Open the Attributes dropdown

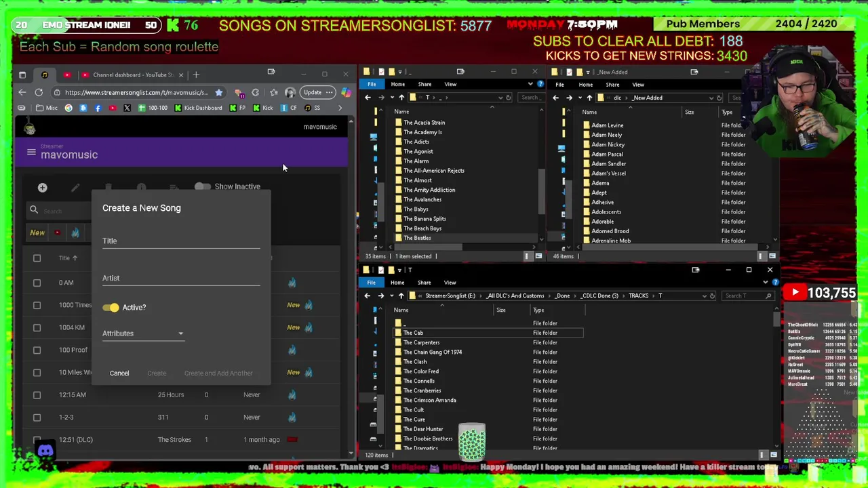(x=142, y=333)
